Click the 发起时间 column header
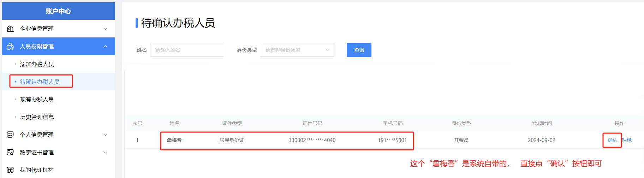Viewport: 644px width, 178px height. [x=542, y=123]
